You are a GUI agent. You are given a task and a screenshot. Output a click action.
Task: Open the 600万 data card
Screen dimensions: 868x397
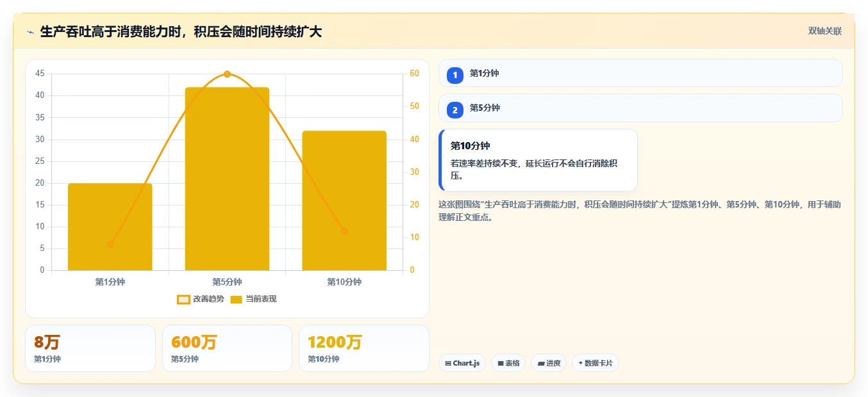(x=227, y=348)
